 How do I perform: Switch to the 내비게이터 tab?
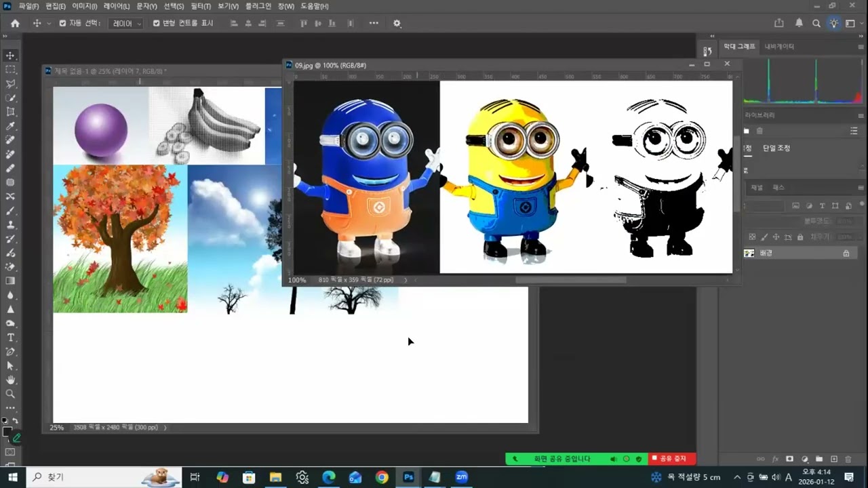[x=779, y=47]
